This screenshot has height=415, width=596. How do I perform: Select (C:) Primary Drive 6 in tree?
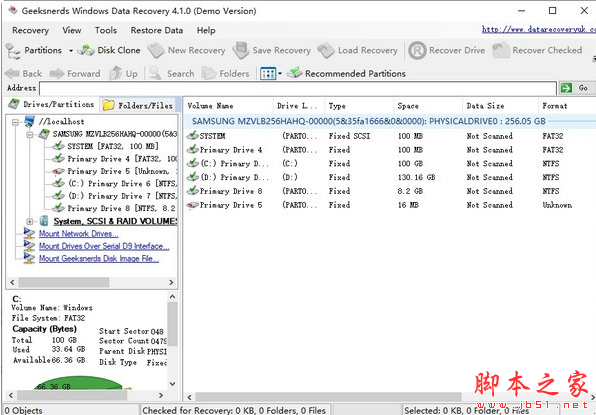pos(122,184)
